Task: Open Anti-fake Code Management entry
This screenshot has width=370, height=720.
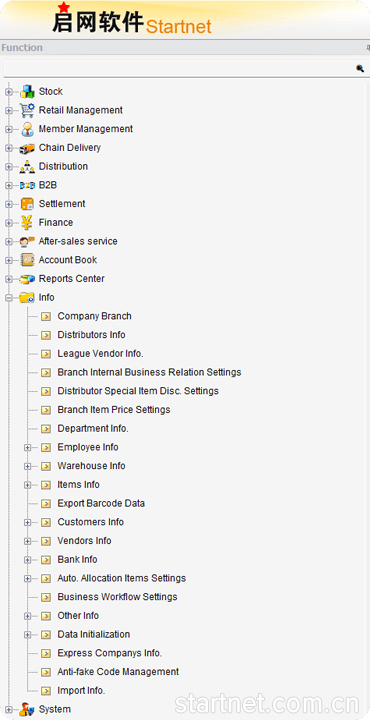Action: coord(118,672)
